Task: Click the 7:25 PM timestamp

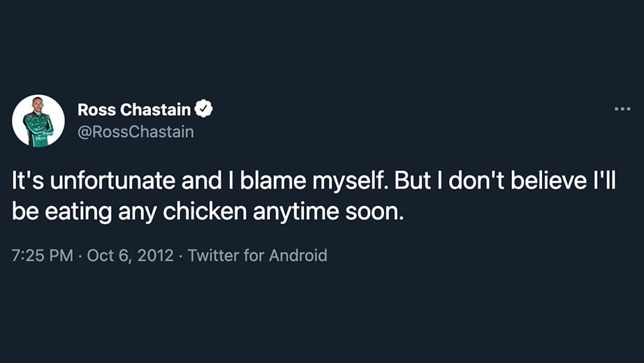Action: 43,255
